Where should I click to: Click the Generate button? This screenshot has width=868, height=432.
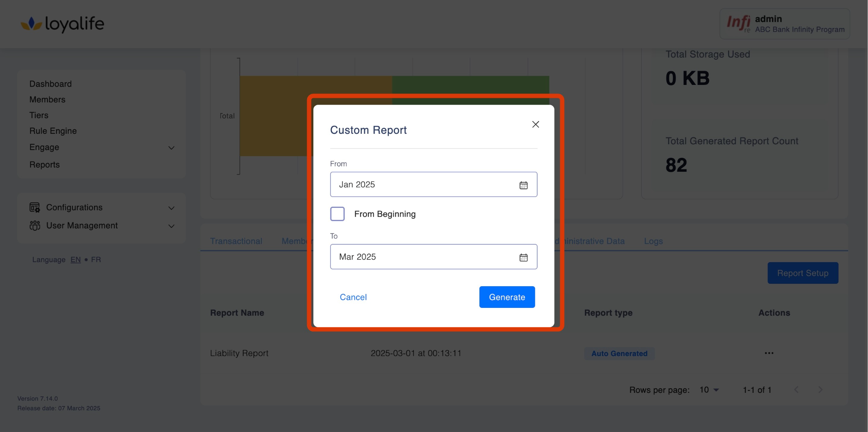pos(507,297)
